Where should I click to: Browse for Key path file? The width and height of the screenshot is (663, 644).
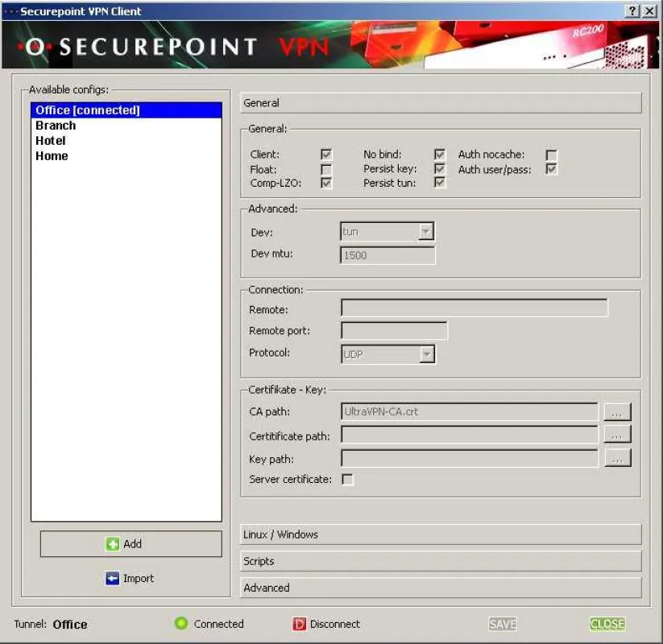[x=617, y=458]
